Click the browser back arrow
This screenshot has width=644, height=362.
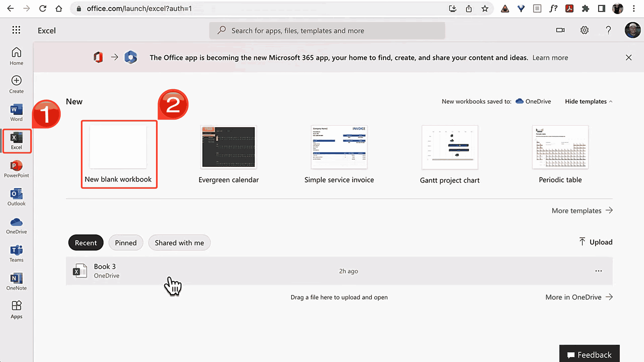(10, 9)
